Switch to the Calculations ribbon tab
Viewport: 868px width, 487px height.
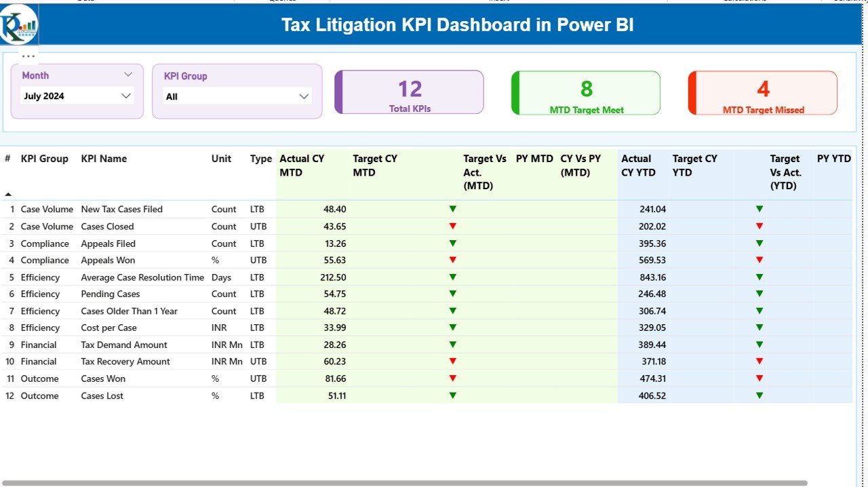tap(745, 1)
